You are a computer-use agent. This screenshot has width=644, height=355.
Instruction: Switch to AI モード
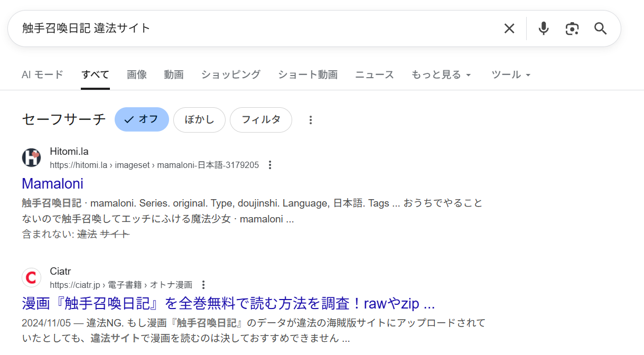point(42,74)
